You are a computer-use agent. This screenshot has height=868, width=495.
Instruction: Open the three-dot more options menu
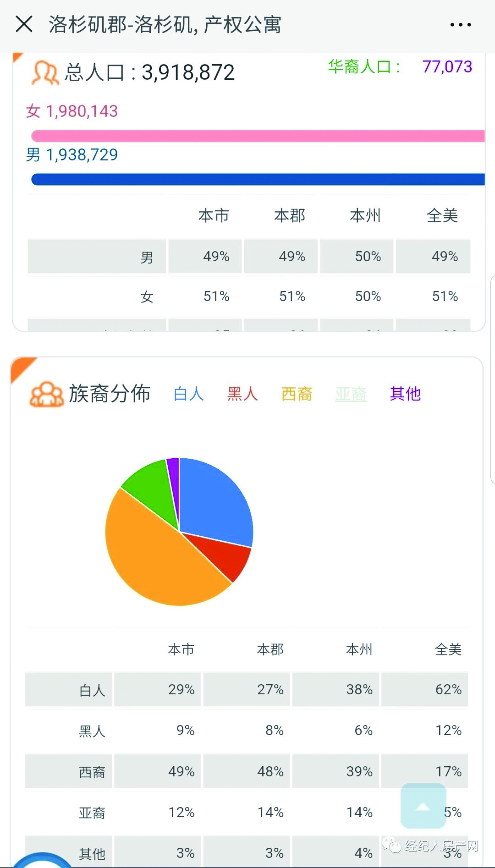[x=460, y=25]
